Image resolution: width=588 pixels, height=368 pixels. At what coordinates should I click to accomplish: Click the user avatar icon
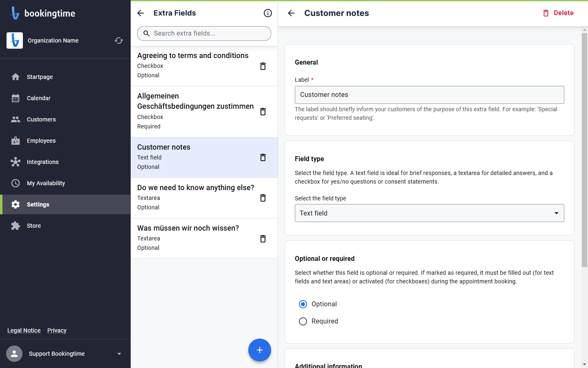tap(14, 354)
